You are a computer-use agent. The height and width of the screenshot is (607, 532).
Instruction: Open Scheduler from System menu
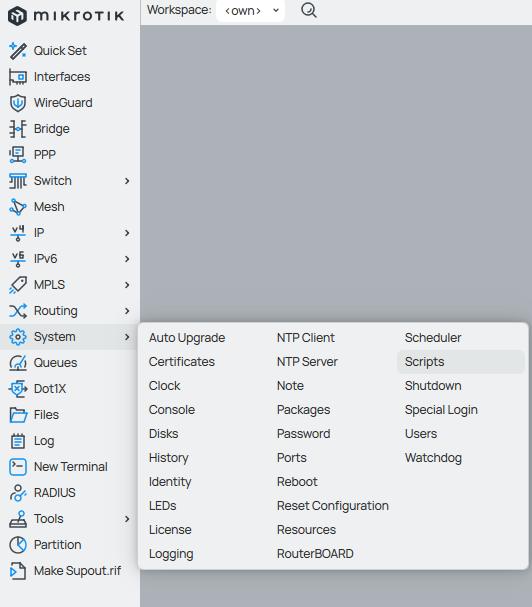click(x=433, y=338)
